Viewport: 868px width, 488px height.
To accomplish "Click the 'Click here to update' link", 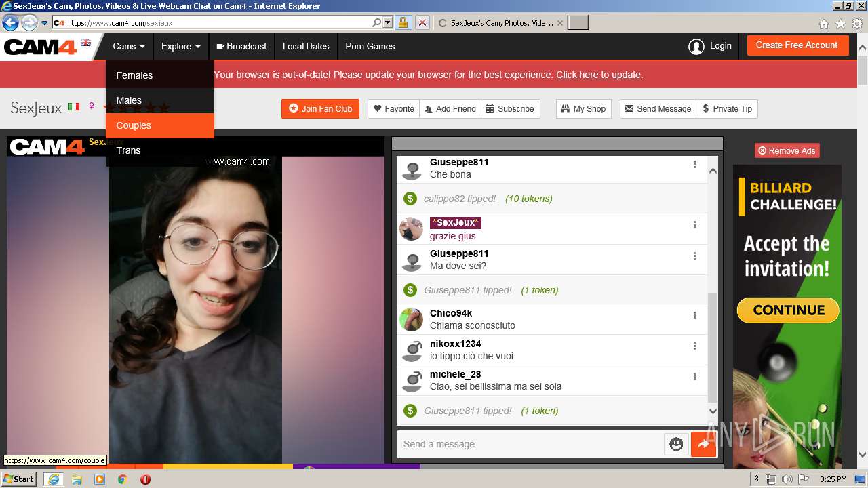I will tap(598, 75).
